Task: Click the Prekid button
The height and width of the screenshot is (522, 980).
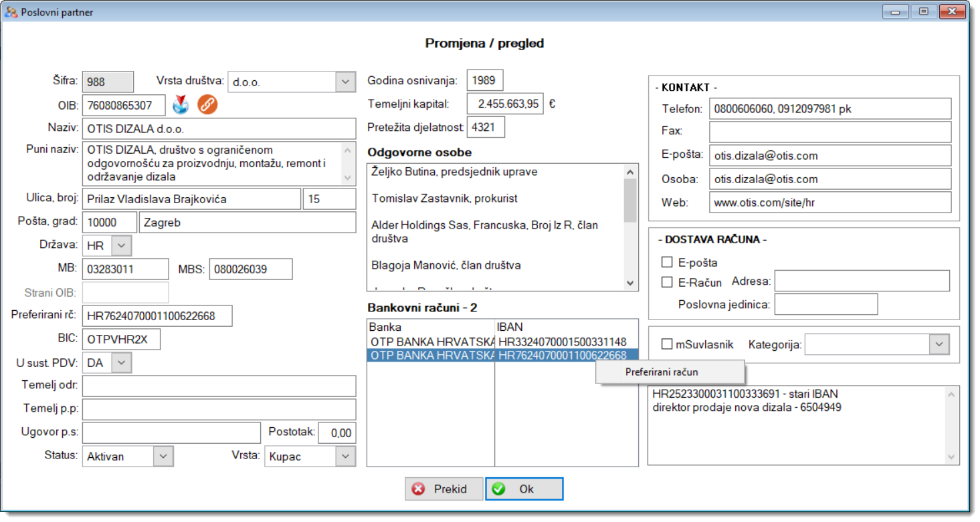Action: 444,489
